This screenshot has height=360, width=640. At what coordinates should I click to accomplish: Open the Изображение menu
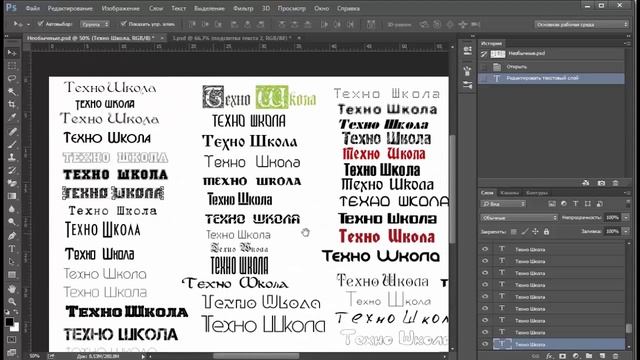point(121,8)
